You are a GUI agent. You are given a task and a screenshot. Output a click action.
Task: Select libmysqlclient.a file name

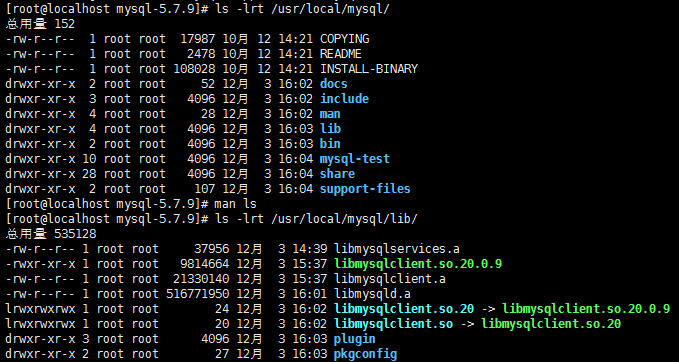(x=390, y=279)
